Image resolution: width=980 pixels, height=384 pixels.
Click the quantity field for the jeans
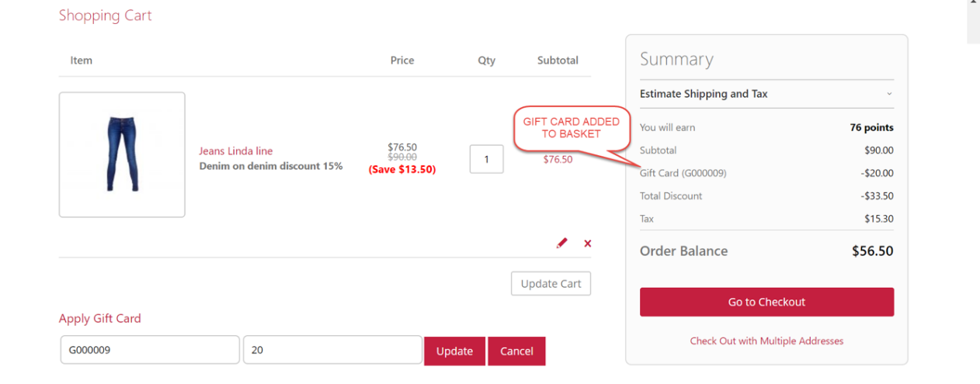[486, 159]
